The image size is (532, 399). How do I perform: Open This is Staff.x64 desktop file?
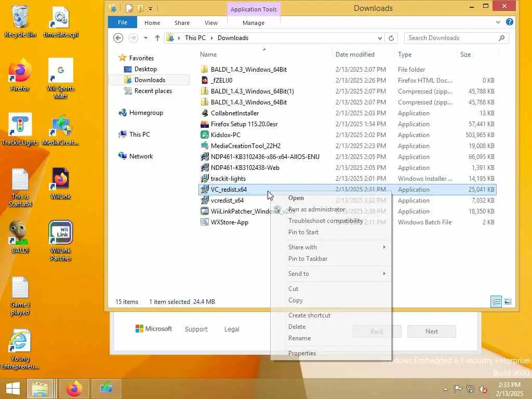click(20, 188)
